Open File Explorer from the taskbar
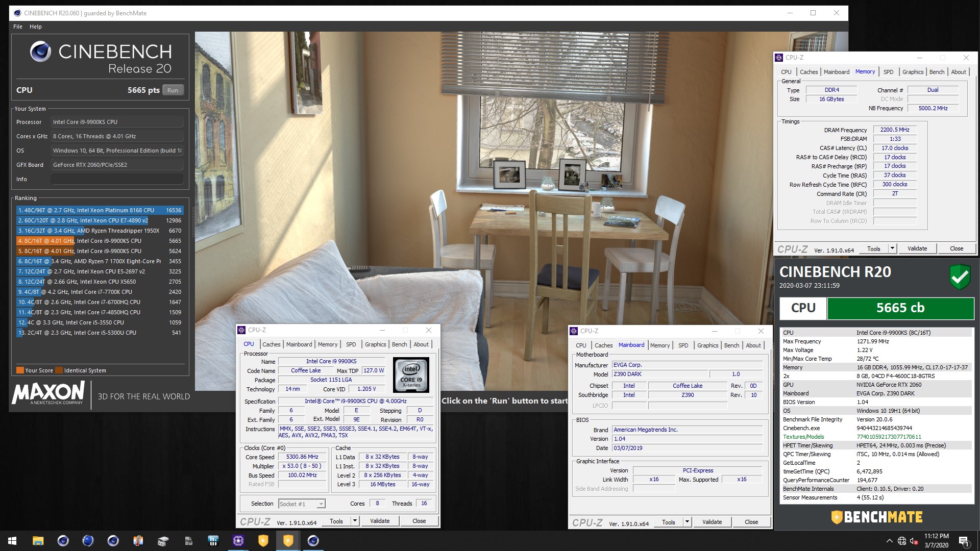The image size is (980, 551). click(x=38, y=541)
